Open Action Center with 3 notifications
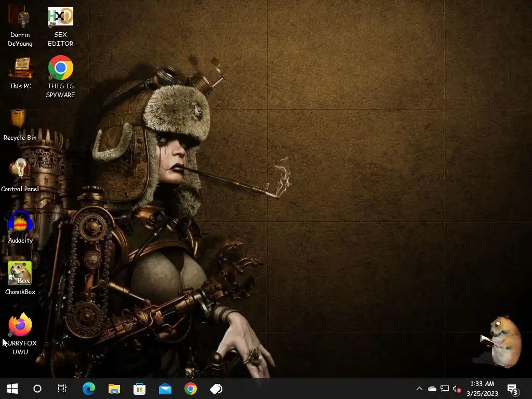Screen dimensions: 532x399 click(x=513, y=389)
